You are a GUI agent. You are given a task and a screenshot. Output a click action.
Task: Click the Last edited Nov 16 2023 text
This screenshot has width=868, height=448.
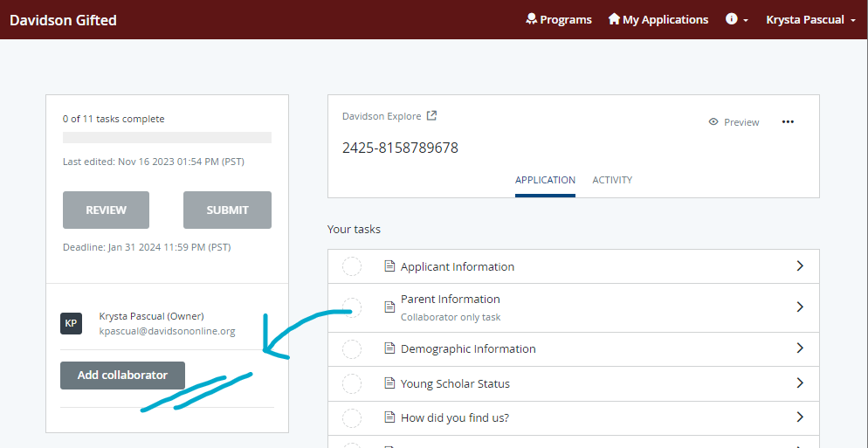pyautogui.click(x=154, y=162)
